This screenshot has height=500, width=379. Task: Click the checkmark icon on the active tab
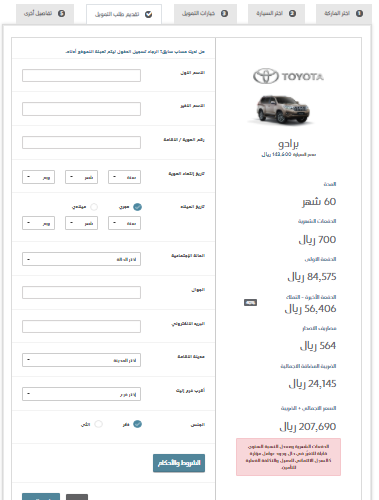click(x=149, y=14)
